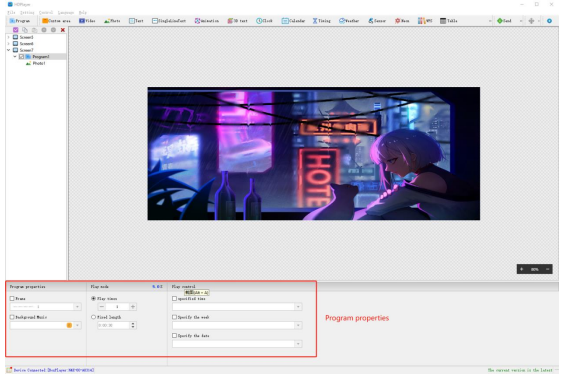The image size is (566, 380).
Task: Open the dropdown arrow next to Send
Action: point(521,21)
